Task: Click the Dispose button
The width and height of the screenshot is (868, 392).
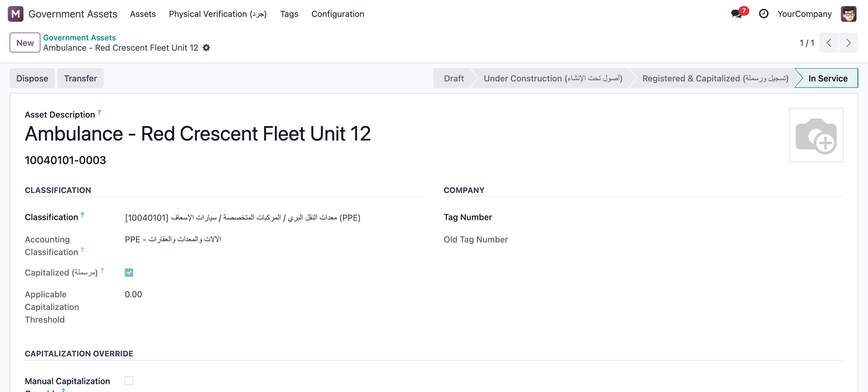Action: (x=32, y=78)
